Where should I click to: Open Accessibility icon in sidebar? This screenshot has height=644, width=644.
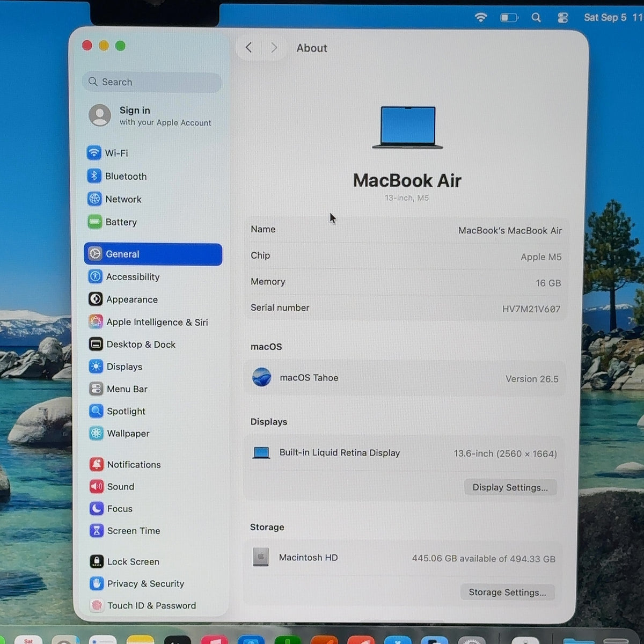pyautogui.click(x=96, y=276)
